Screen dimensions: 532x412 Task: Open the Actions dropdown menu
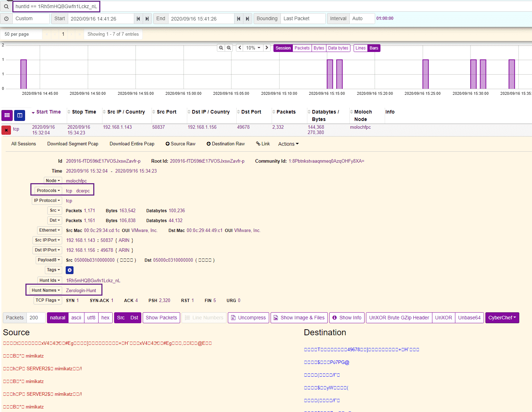pos(288,144)
